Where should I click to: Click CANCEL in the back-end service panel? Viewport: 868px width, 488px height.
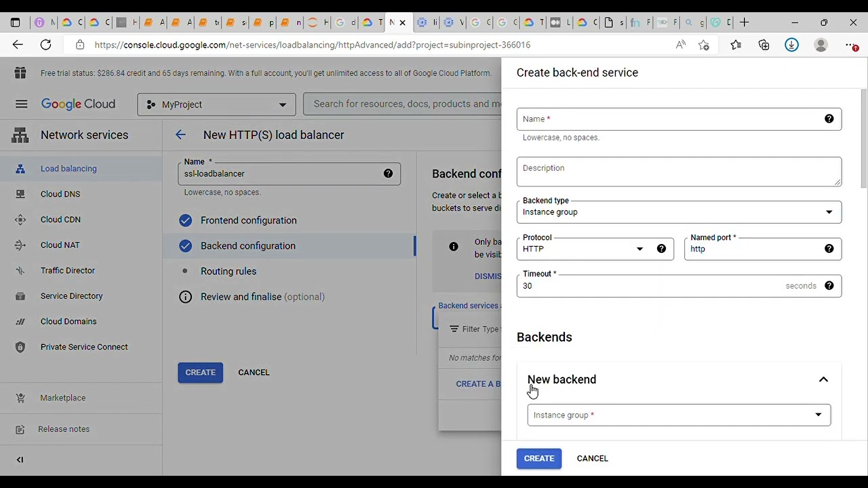point(593,458)
